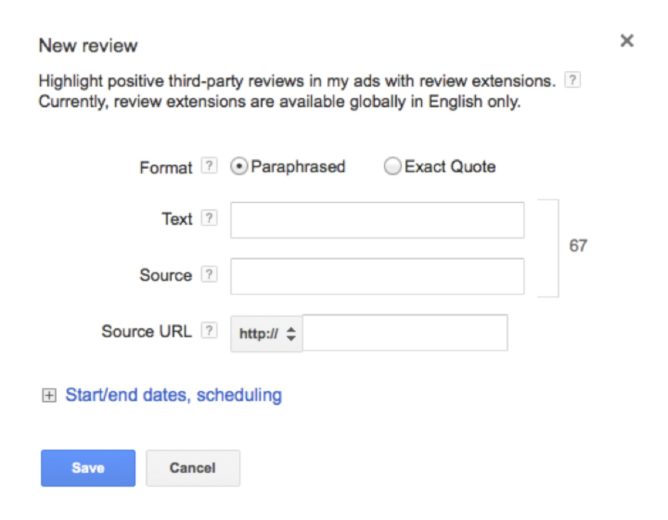
Task: Focus the review Text input box
Action: coord(377,220)
